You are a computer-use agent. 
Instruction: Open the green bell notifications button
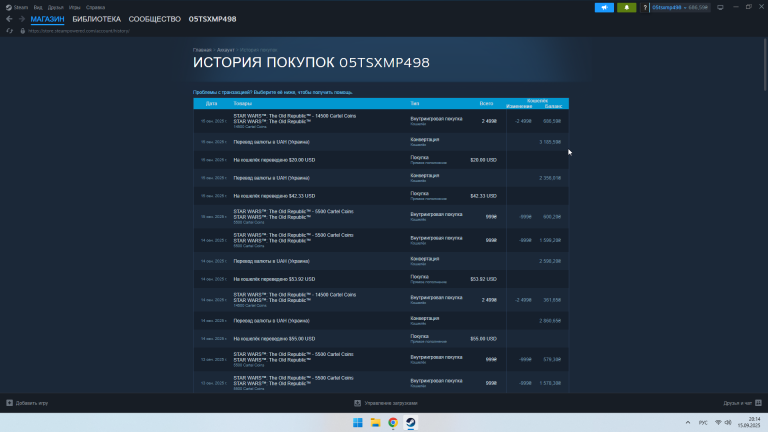[x=626, y=7]
